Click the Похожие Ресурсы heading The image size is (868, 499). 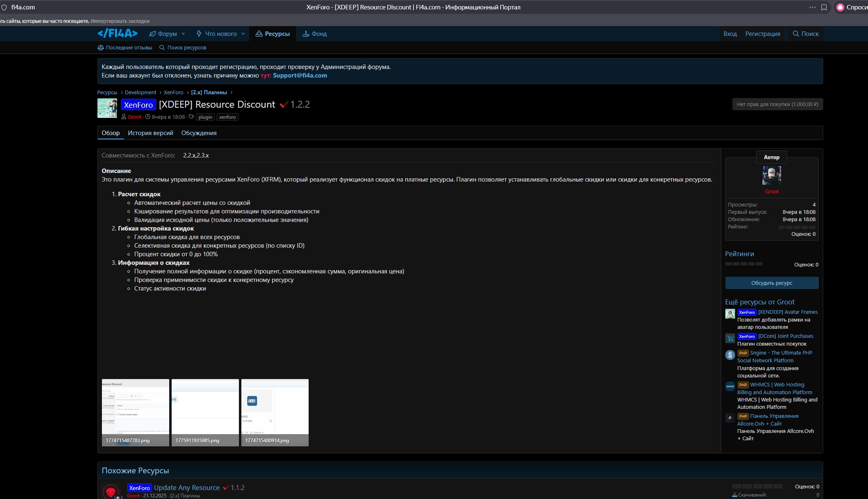coord(135,470)
